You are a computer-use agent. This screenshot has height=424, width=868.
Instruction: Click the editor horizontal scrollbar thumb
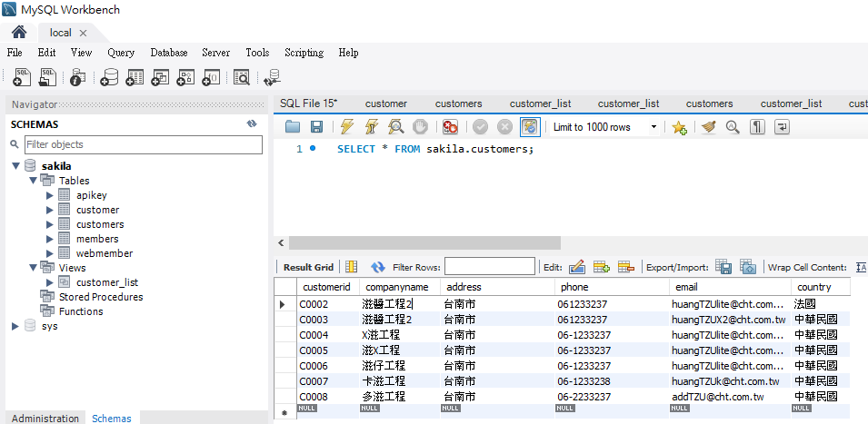[x=424, y=242]
